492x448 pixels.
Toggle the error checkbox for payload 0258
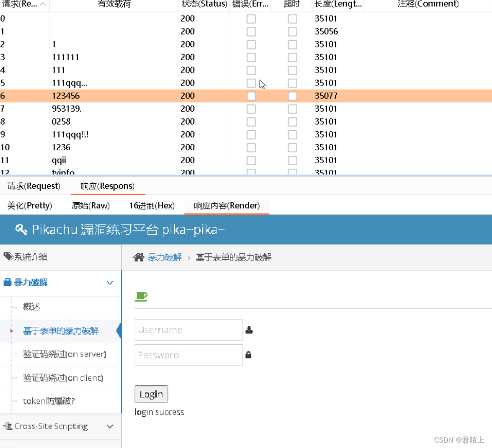pos(251,122)
